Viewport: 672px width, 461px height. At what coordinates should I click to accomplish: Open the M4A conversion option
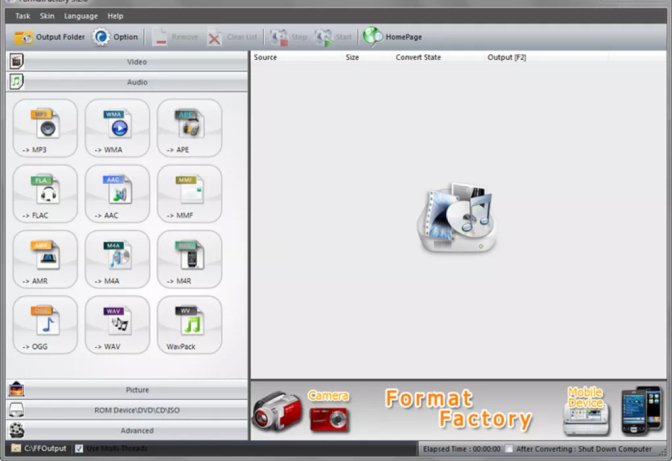(x=117, y=259)
